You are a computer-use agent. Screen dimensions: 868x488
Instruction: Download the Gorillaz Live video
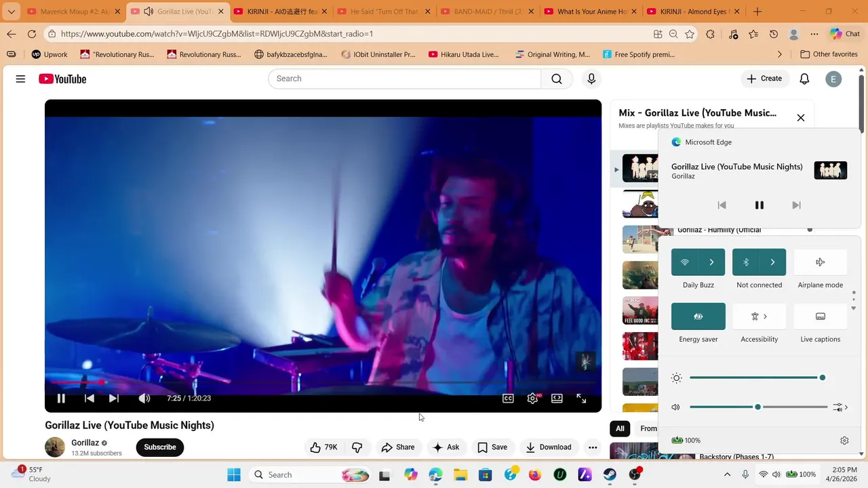[549, 447]
